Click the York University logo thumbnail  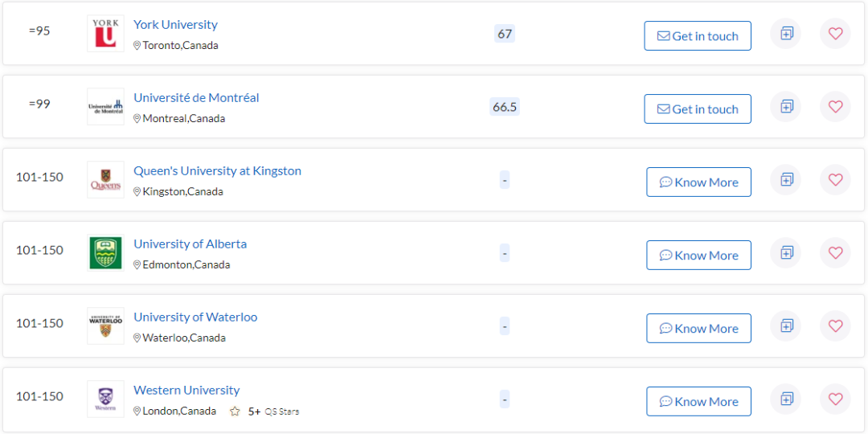(x=105, y=34)
